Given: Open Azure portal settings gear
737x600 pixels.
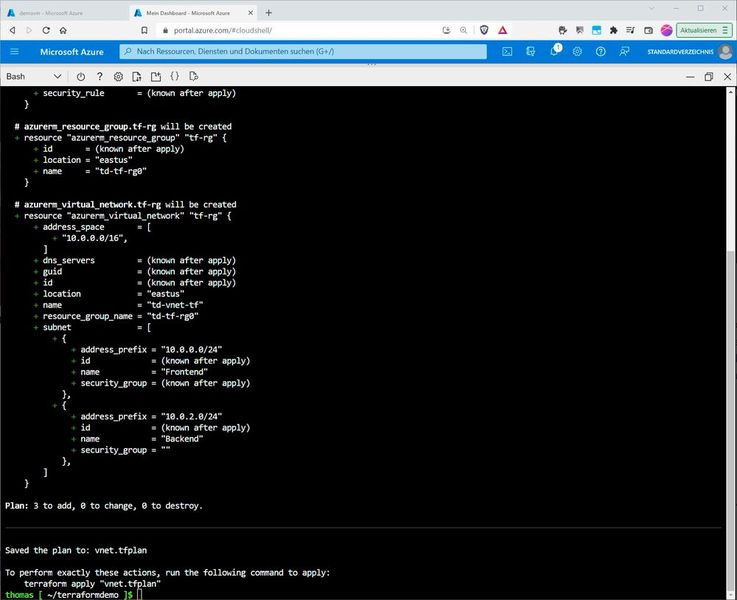Looking at the screenshot, I should (x=577, y=52).
